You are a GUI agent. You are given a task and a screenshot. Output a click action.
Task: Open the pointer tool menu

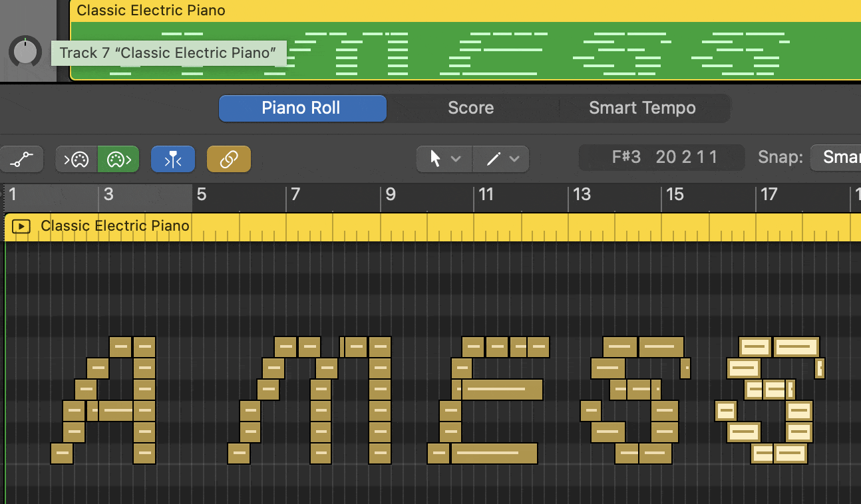tap(444, 159)
